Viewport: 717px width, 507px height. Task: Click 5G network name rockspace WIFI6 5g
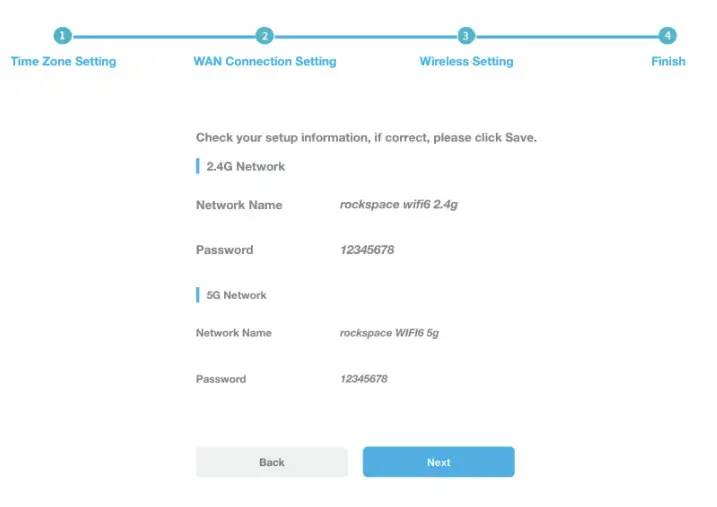point(389,333)
